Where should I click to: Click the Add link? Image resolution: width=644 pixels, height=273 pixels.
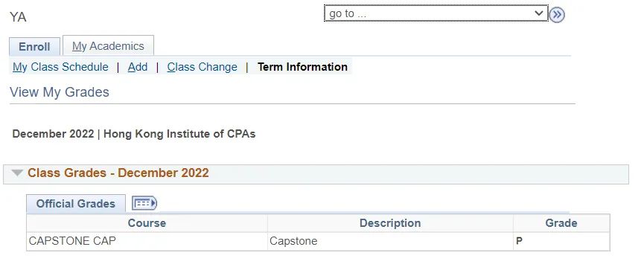[x=138, y=67]
